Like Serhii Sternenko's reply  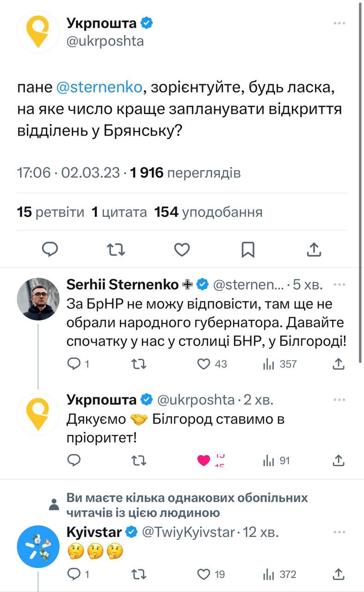coord(204,364)
